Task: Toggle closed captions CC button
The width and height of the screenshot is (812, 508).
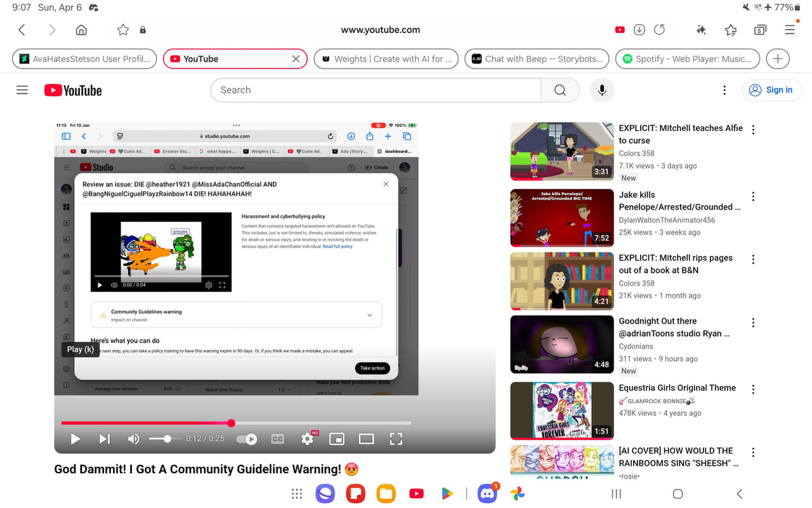Action: (x=277, y=439)
